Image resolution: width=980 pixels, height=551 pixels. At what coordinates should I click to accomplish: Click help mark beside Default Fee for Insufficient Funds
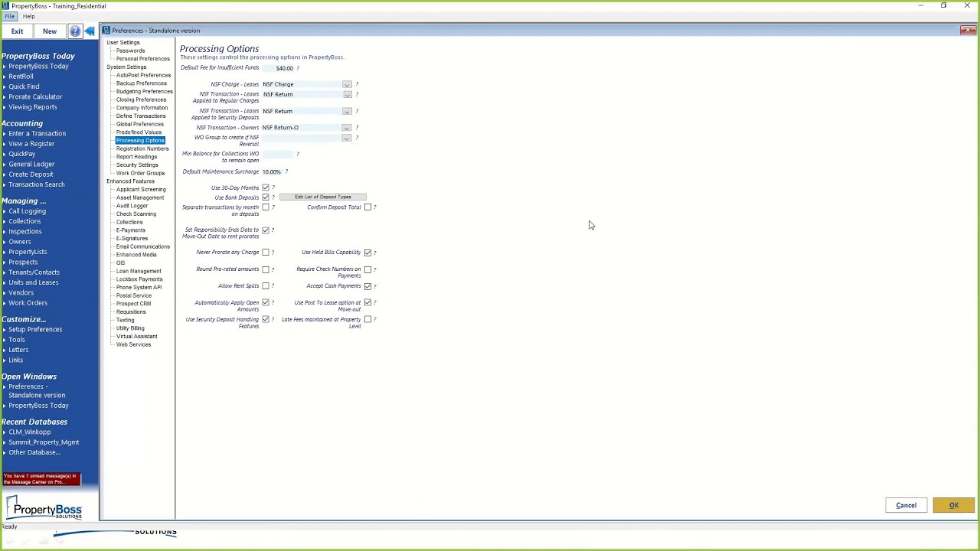[x=298, y=68]
